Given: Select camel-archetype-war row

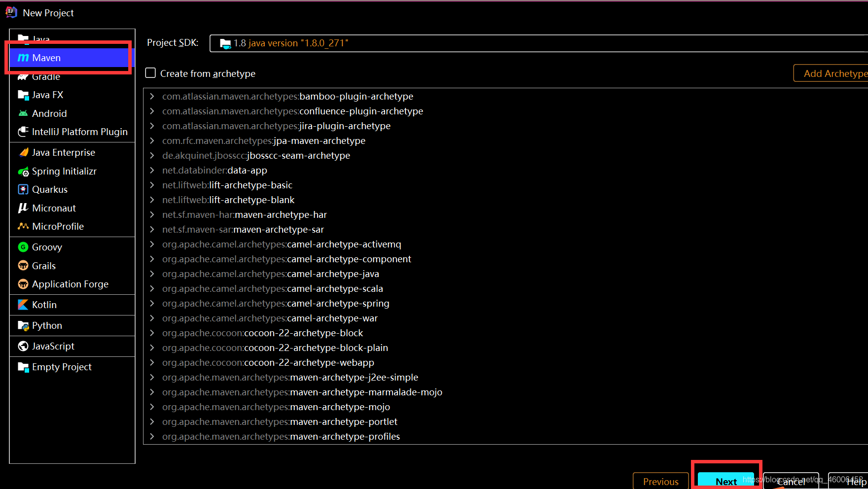Looking at the screenshot, I should coord(506,318).
